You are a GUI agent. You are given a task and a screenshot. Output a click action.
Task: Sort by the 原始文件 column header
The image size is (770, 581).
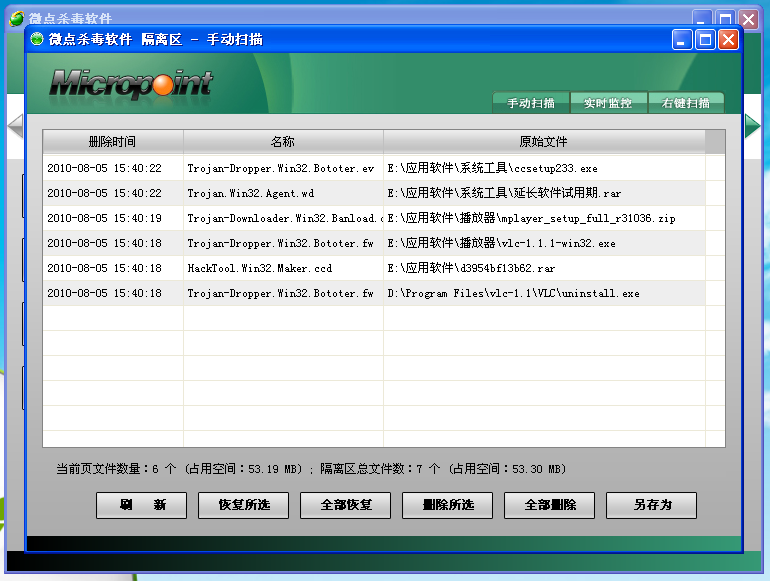[544, 142]
